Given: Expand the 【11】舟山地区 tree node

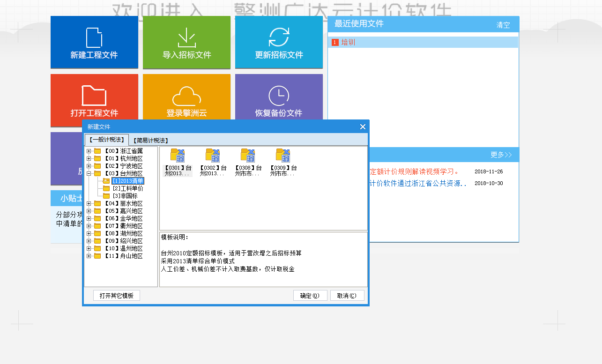Looking at the screenshot, I should (89, 256).
